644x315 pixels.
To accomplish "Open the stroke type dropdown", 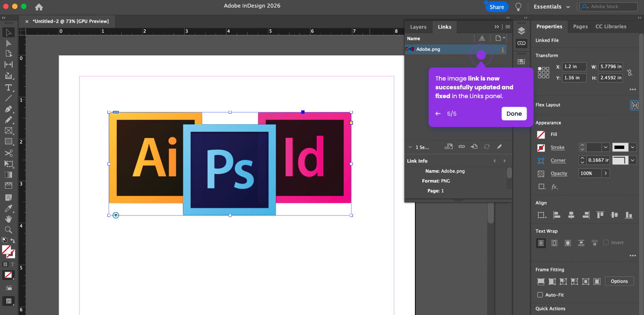I will [632, 147].
